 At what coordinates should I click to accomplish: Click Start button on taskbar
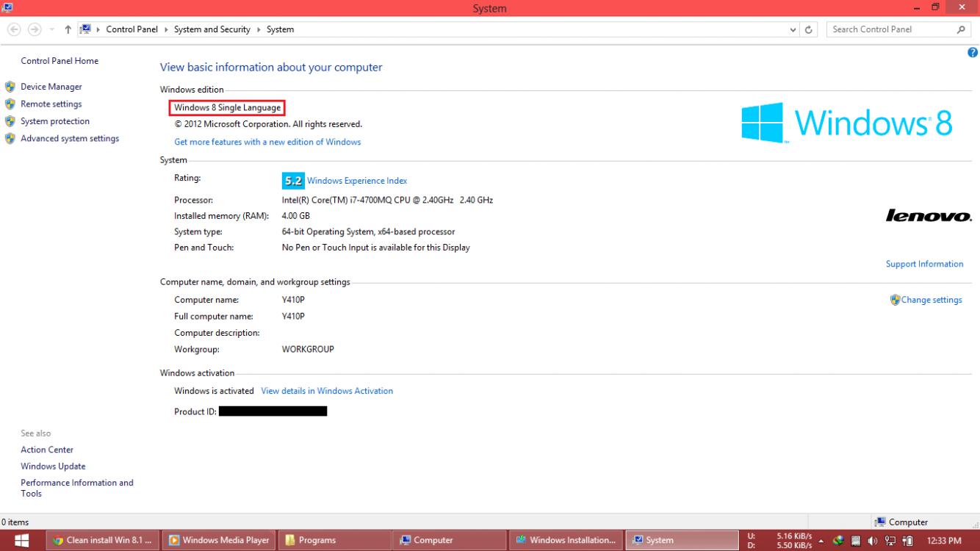pyautogui.click(x=21, y=540)
